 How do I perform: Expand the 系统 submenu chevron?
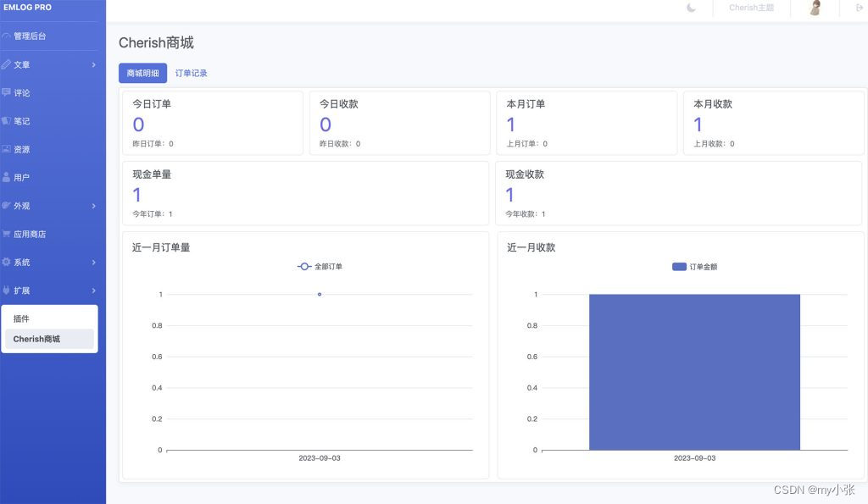click(x=93, y=263)
